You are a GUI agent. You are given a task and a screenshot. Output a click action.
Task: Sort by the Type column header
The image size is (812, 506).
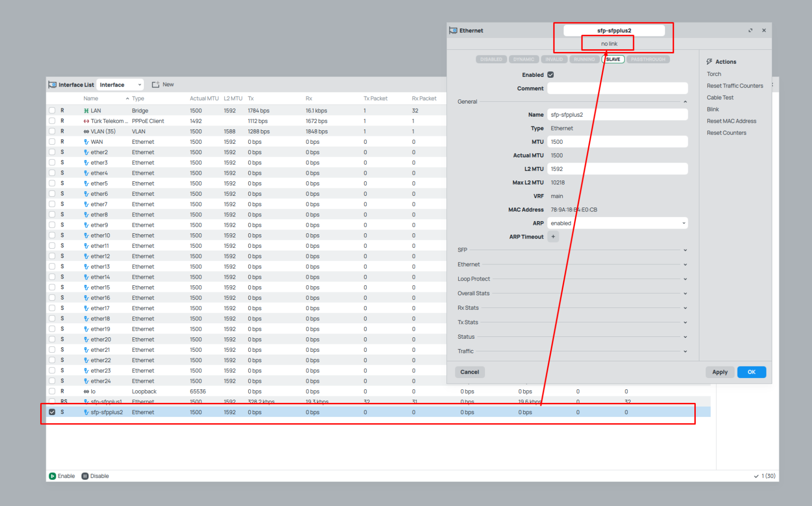[138, 98]
